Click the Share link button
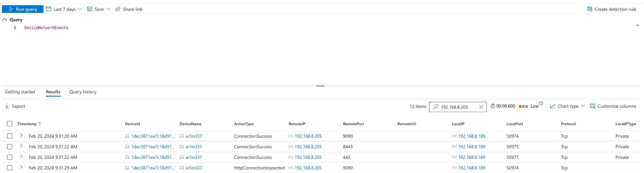Image resolution: width=644 pixels, height=173 pixels. (x=129, y=9)
